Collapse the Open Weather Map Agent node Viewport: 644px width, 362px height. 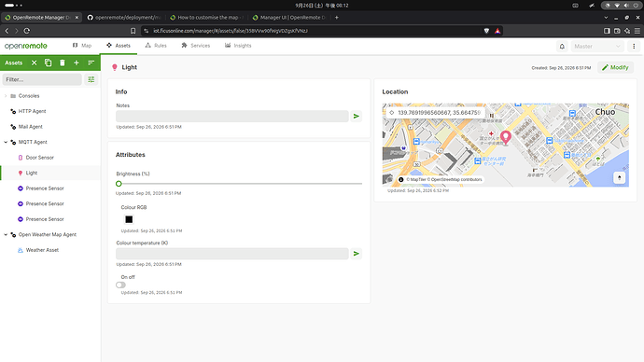pos(6,235)
